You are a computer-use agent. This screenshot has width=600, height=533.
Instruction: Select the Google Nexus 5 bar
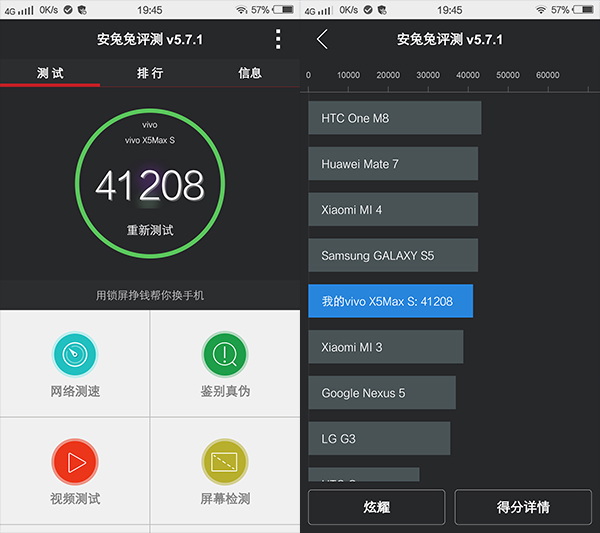click(382, 393)
